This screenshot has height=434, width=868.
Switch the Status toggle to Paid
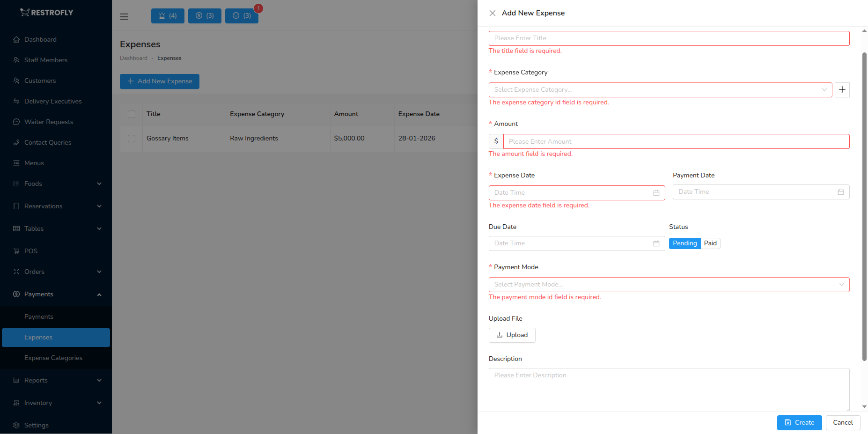(x=710, y=243)
